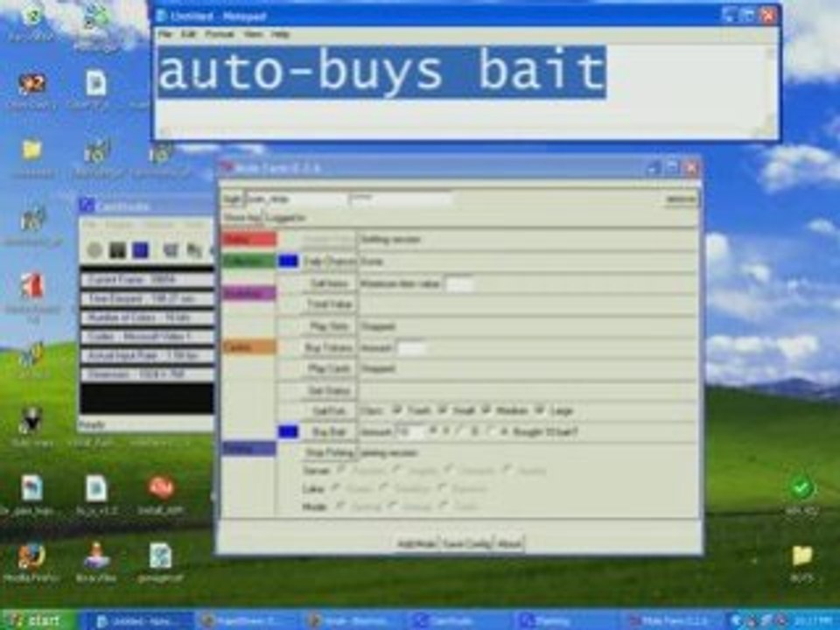Click the Buy Tokens amount field
This screenshot has height=630, width=840.
click(411, 347)
